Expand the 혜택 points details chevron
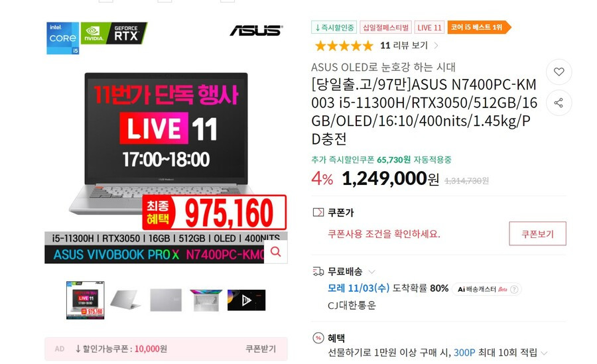This screenshot has width=597, height=364. 544,353
